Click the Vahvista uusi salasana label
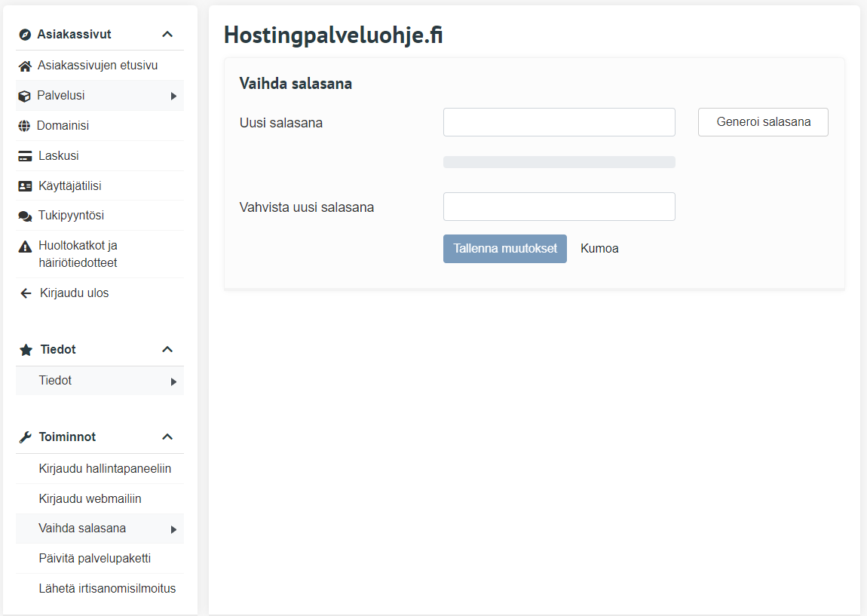The image size is (867, 616). (x=307, y=207)
